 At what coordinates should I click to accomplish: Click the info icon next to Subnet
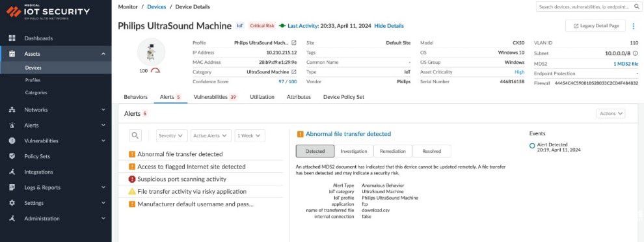pyautogui.click(x=636, y=53)
